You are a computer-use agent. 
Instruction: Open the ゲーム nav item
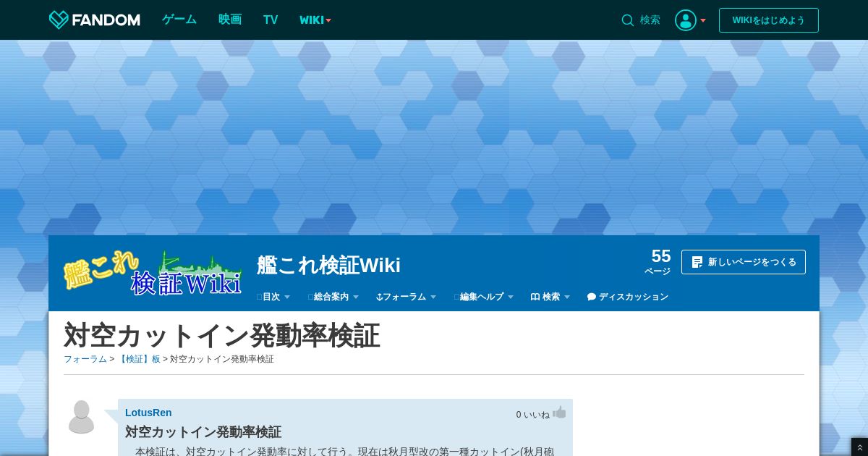click(x=179, y=20)
